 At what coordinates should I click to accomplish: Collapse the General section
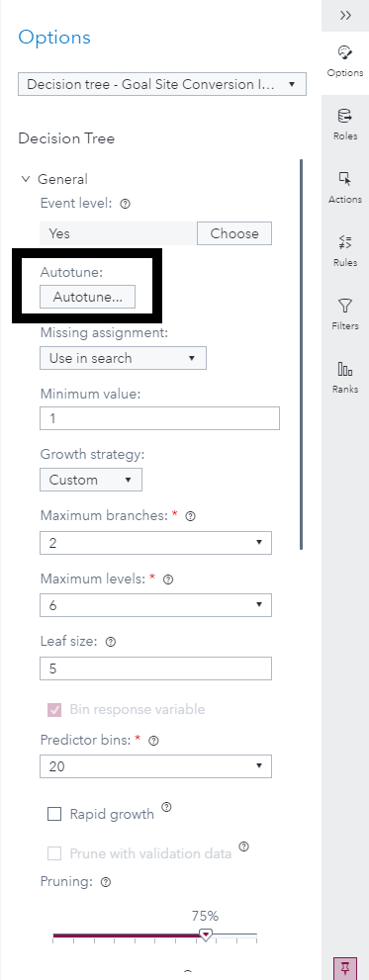point(26,179)
